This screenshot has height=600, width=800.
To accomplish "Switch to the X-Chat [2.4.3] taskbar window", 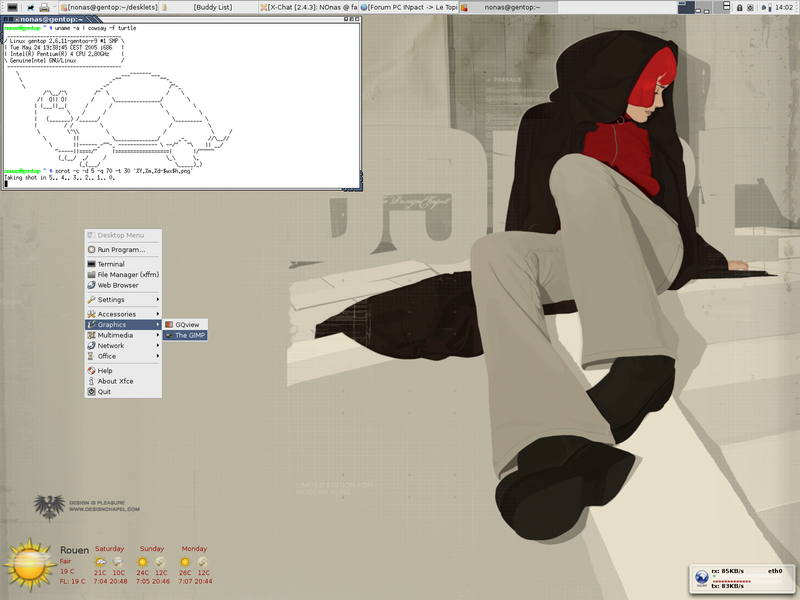I will pos(308,7).
